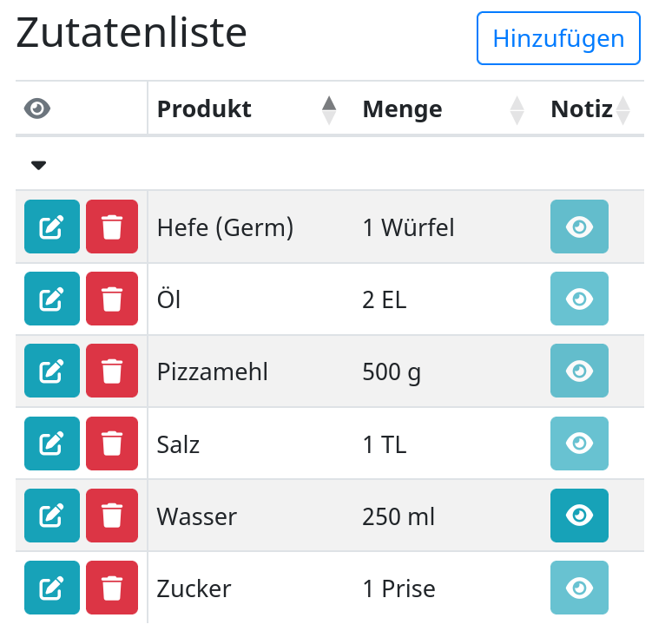This screenshot has height=644, width=652.
Task: Delete the Hefe (Germ) ingredient
Action: click(112, 227)
